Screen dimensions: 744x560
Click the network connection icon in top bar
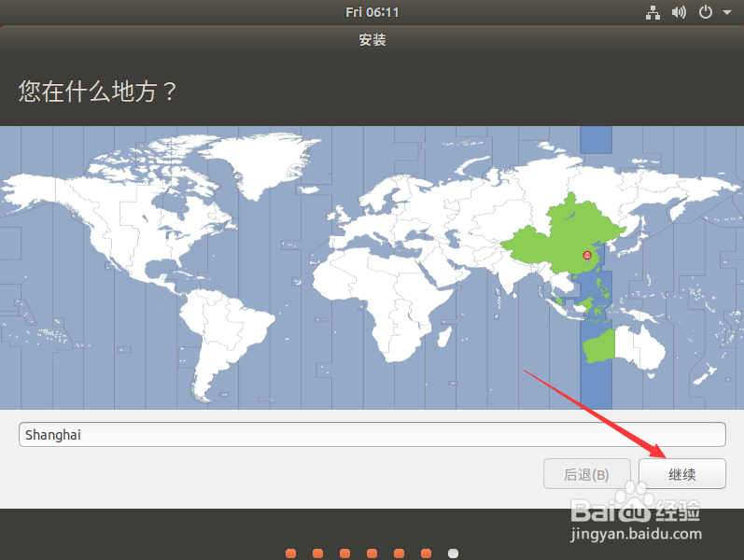(653, 13)
